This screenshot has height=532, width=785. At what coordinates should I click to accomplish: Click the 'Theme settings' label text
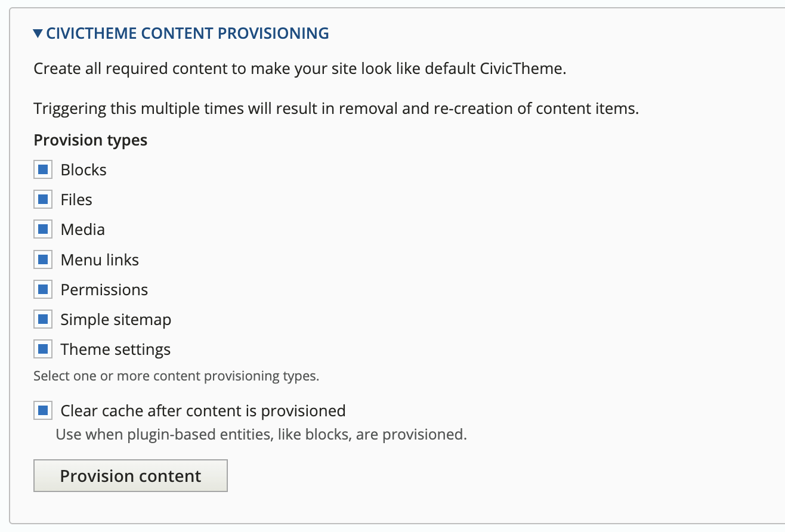coord(116,349)
